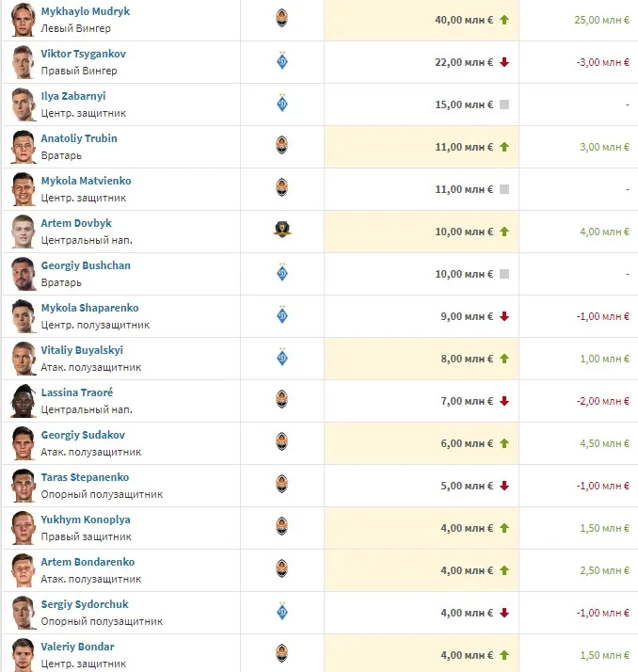Click Shakhtar crest beside Taras Stepanenko
638x672 pixels.
[281, 485]
